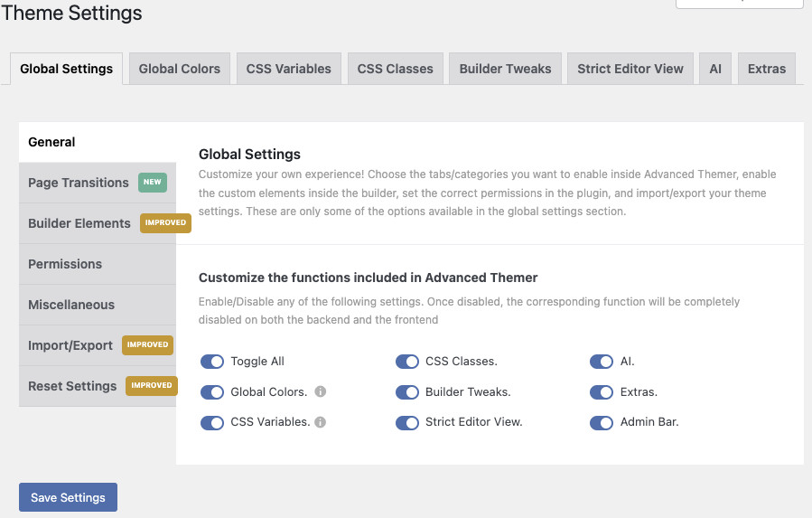Turn off the Builder Tweaks toggle
Viewport: 812px width, 518px height.
(x=407, y=392)
